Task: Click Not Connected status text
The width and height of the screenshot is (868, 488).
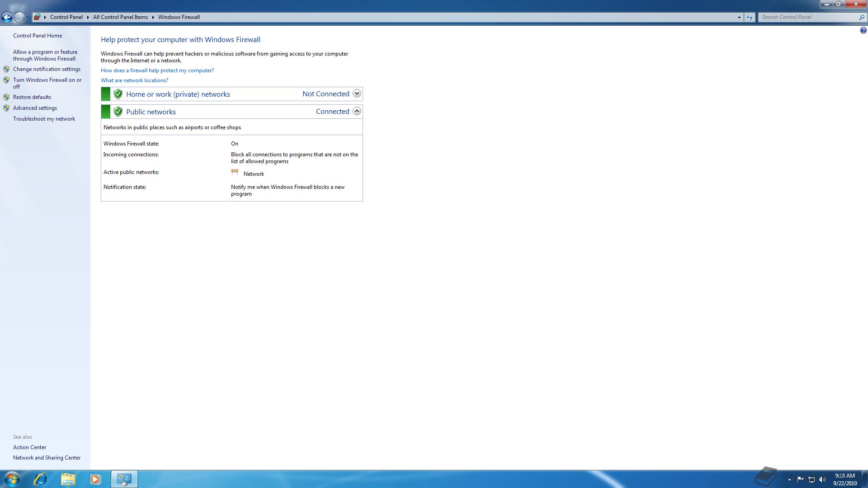Action: (326, 94)
